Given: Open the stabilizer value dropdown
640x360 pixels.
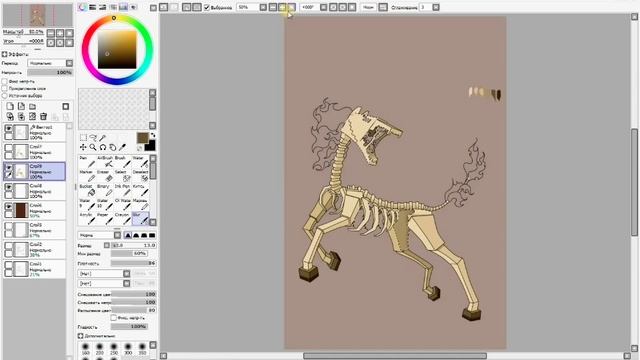Looking at the screenshot, I should [436, 7].
